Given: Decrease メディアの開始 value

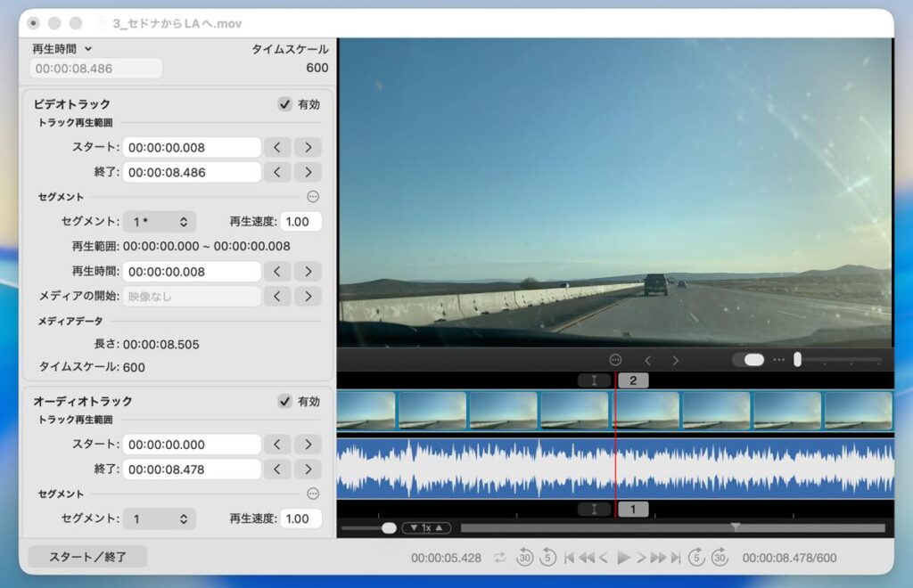Looking at the screenshot, I should (x=277, y=297).
